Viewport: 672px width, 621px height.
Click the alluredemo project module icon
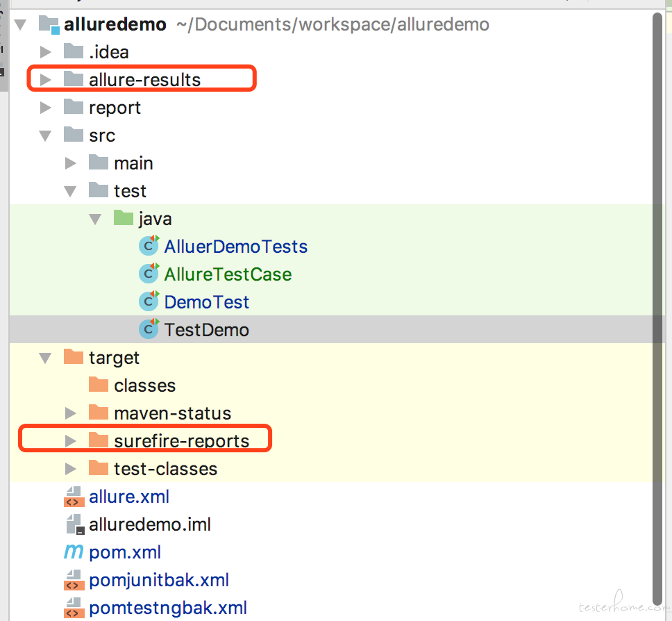point(49,24)
